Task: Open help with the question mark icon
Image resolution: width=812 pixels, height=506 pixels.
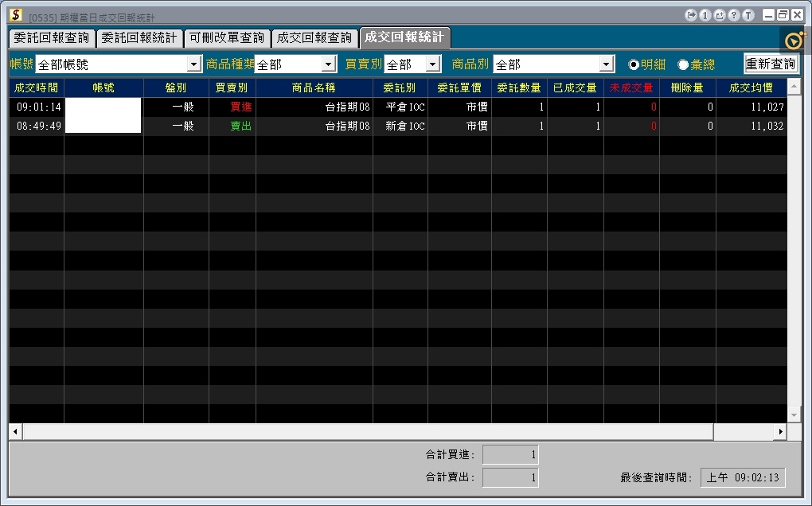Action: [x=734, y=15]
